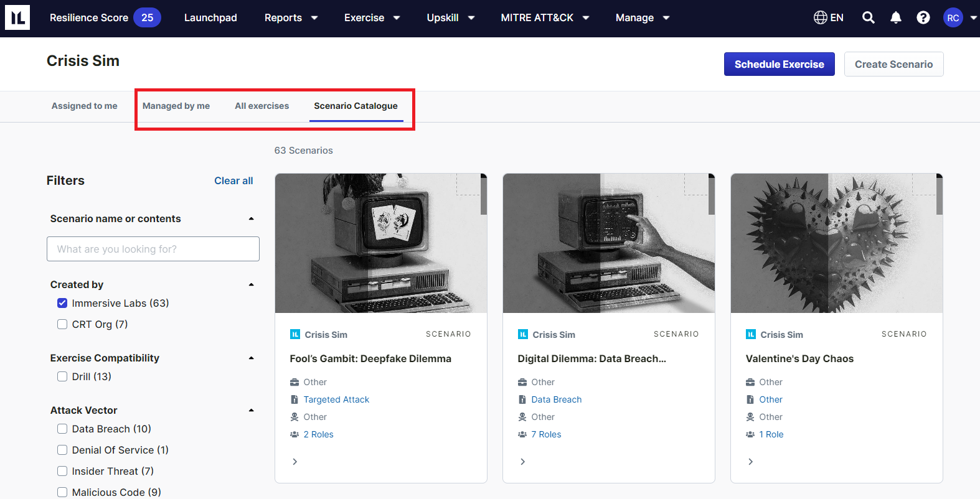Image resolution: width=980 pixels, height=499 pixels.
Task: Open the MITRE ATT&CK dropdown
Action: [545, 17]
